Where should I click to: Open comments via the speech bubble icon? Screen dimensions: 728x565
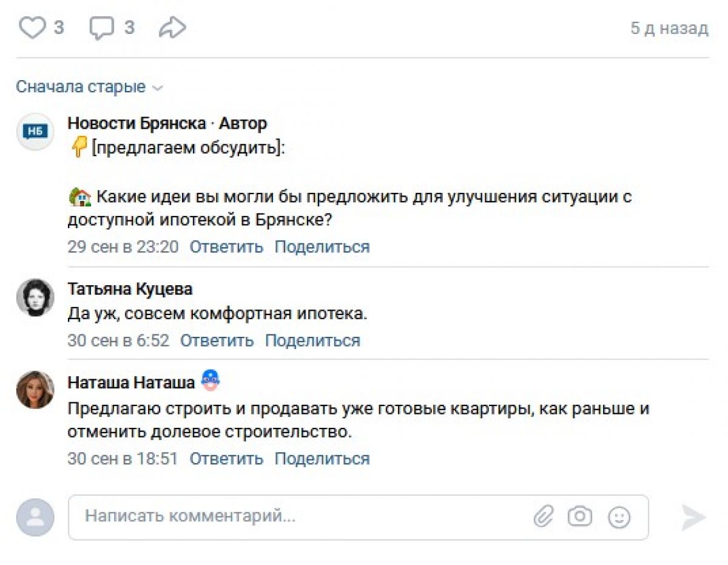[x=102, y=28]
